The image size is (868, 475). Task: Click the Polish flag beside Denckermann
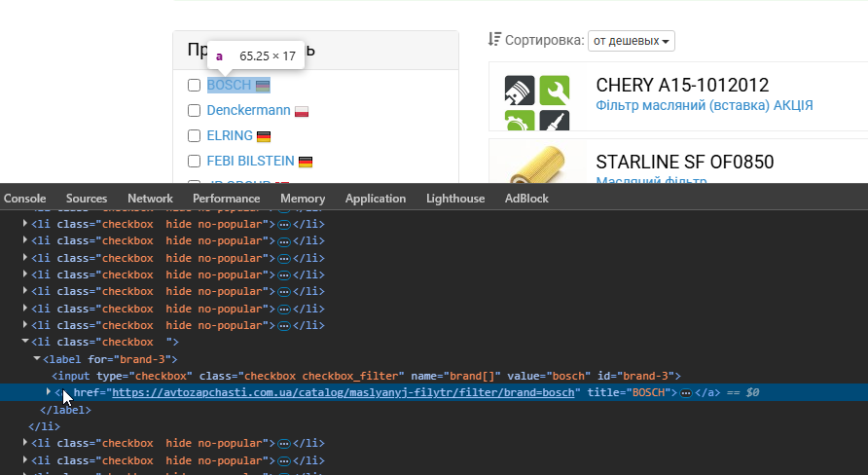[x=302, y=111]
